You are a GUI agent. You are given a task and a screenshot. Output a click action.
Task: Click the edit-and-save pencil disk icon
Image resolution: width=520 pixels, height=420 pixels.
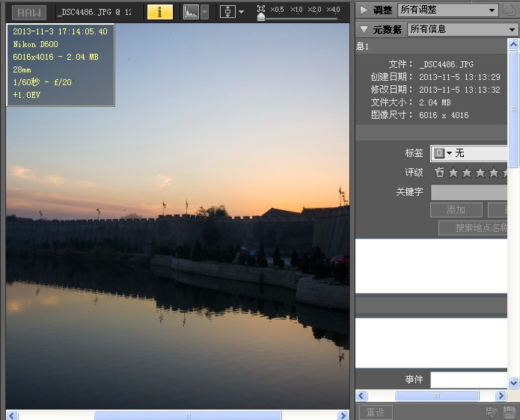click(492, 413)
